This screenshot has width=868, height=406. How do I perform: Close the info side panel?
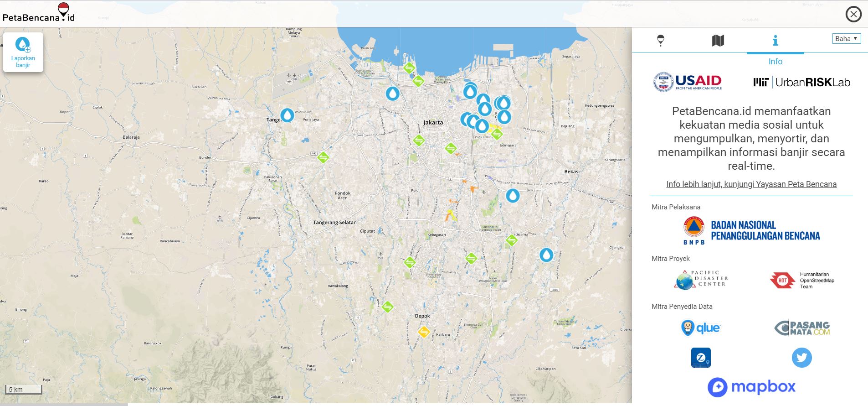click(853, 15)
